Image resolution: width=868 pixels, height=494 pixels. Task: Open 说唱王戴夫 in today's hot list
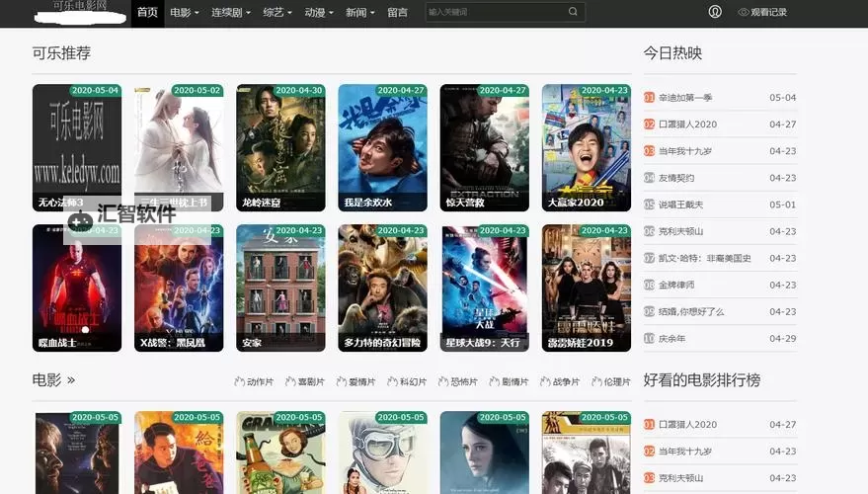click(681, 205)
